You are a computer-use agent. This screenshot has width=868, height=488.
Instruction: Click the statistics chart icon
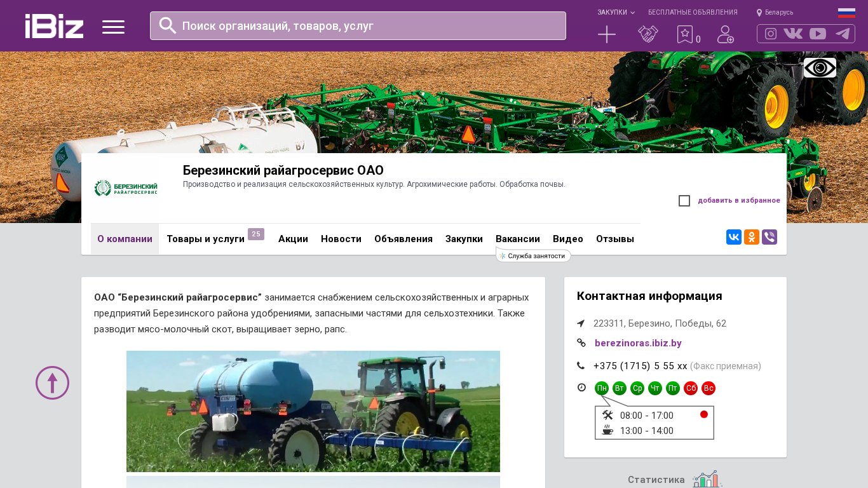(x=707, y=479)
